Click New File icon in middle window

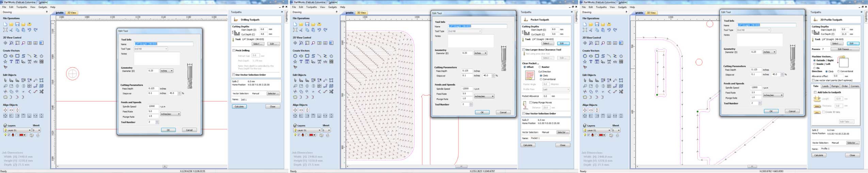295,24
